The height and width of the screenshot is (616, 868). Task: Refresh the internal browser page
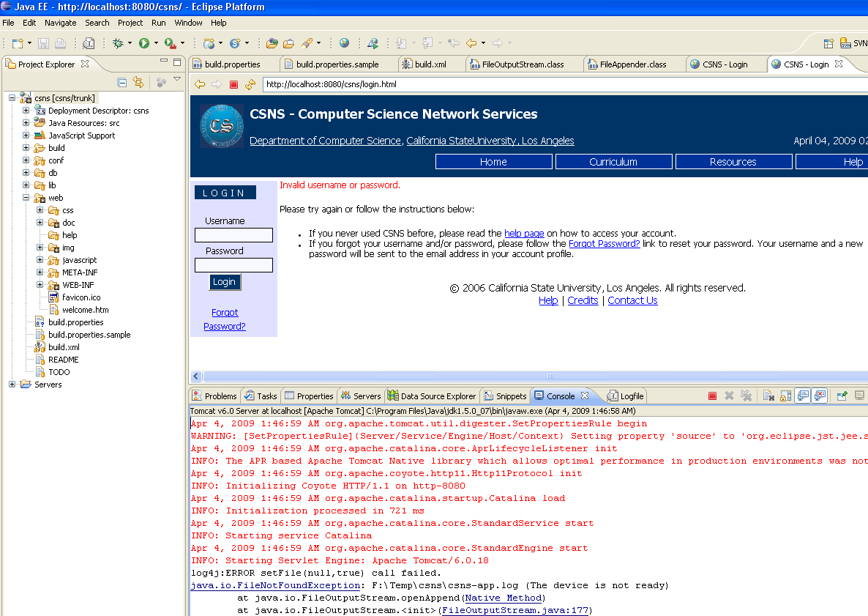(x=251, y=84)
